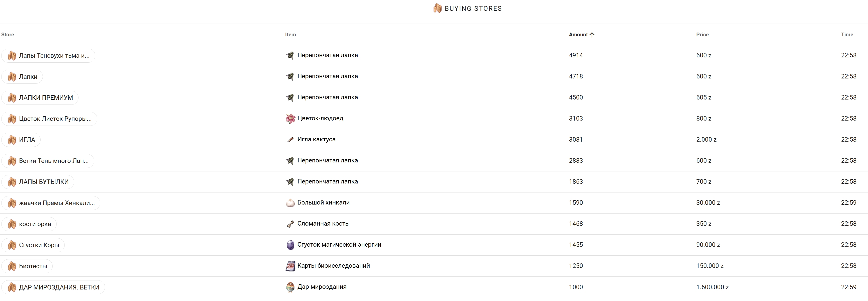Viewport: 868px width, 301px height.
Task: Click the sort arrow next to Amount
Action: 592,35
